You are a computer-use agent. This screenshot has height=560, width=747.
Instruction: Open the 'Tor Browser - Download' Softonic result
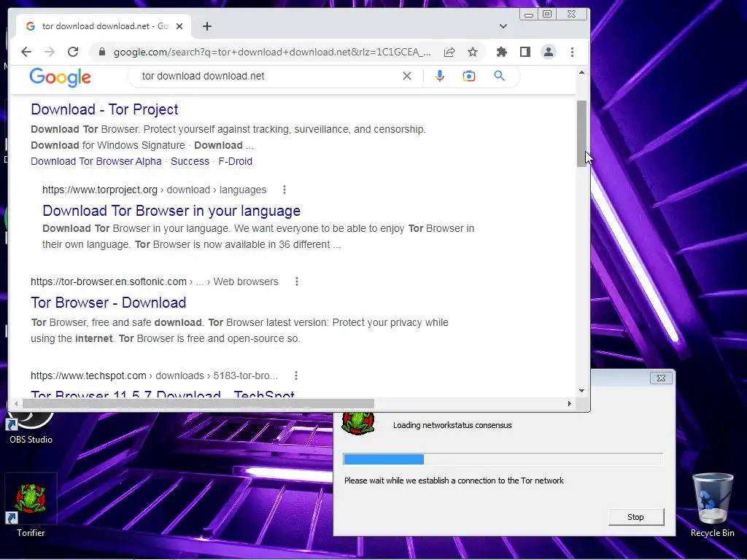[x=109, y=303]
